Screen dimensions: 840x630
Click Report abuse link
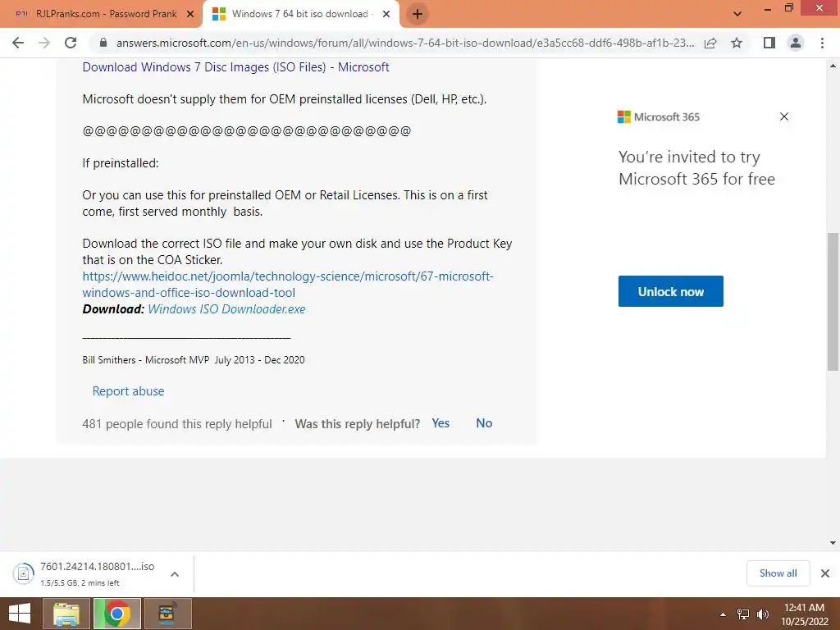pyautogui.click(x=128, y=391)
